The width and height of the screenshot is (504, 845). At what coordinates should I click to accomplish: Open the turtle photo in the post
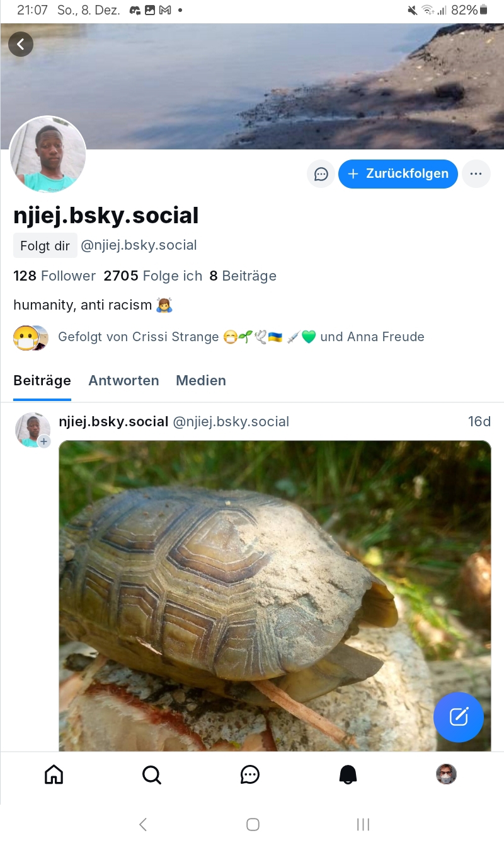pyautogui.click(x=275, y=593)
